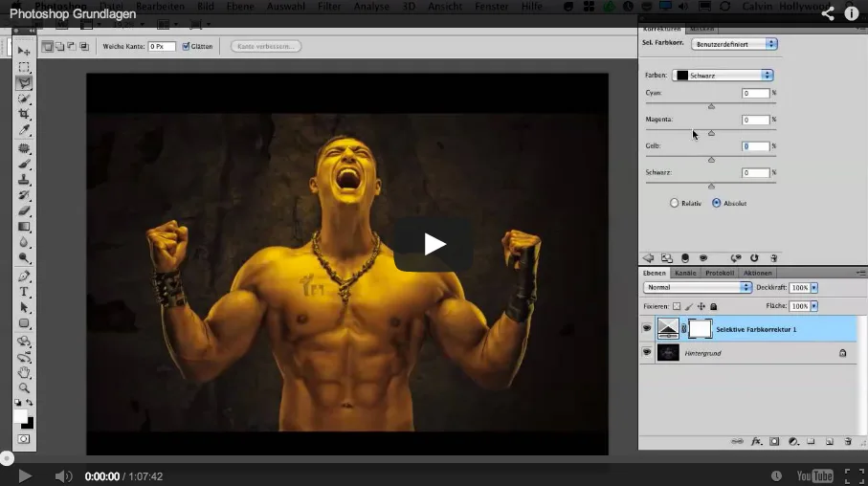
Task: Select the Eraser tool
Action: (x=24, y=210)
